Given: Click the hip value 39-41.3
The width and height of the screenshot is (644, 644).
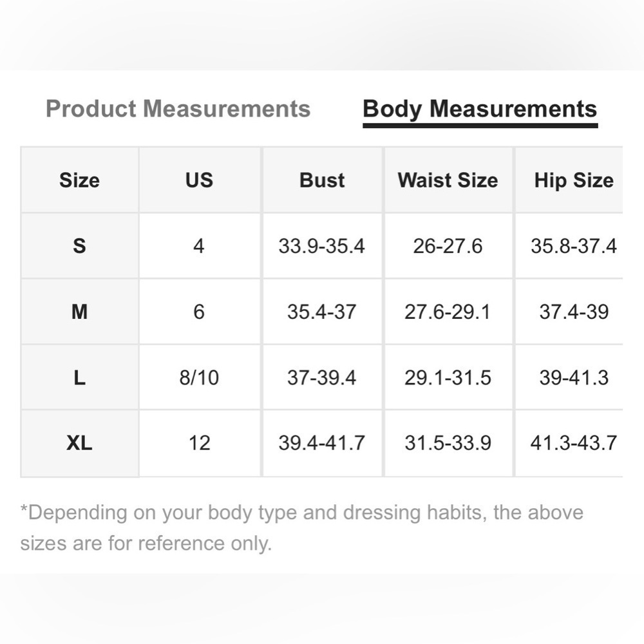Looking at the screenshot, I should [574, 377].
